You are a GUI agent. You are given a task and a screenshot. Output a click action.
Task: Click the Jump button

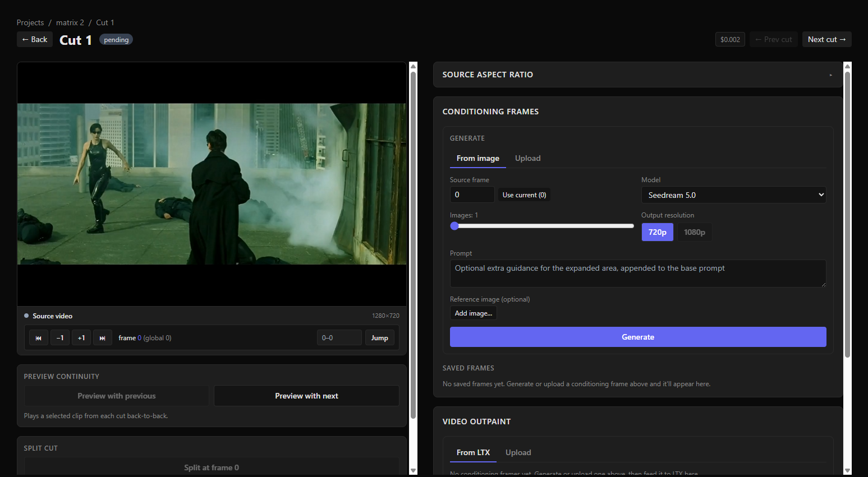(x=380, y=338)
